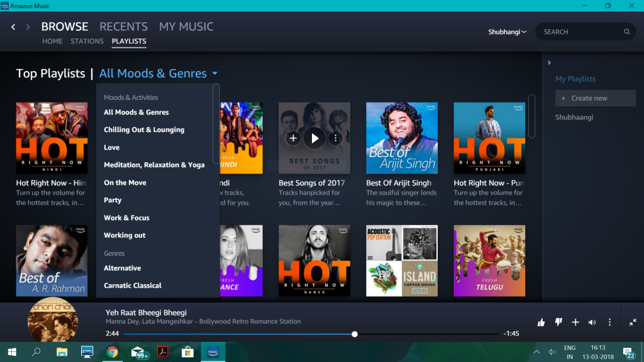This screenshot has height=362, width=644.
Task: Open the Fresh Telugu playlist cover
Action: tap(489, 261)
